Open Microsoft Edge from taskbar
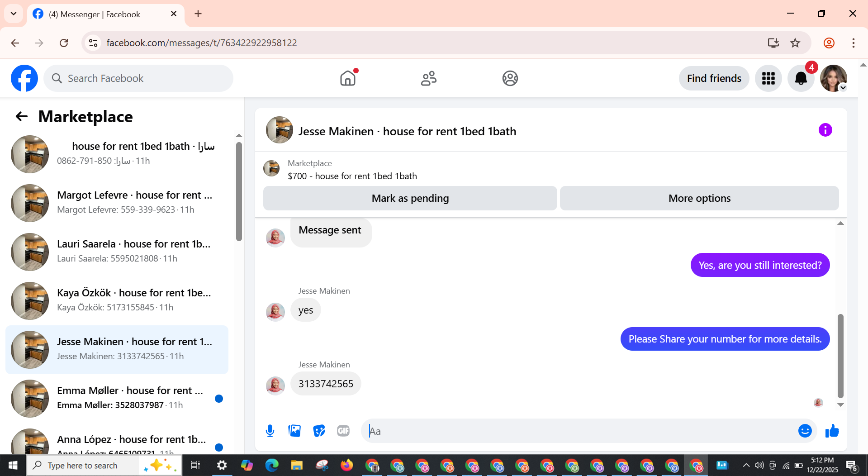Screen dimensions: 868x476 pyautogui.click(x=272, y=465)
